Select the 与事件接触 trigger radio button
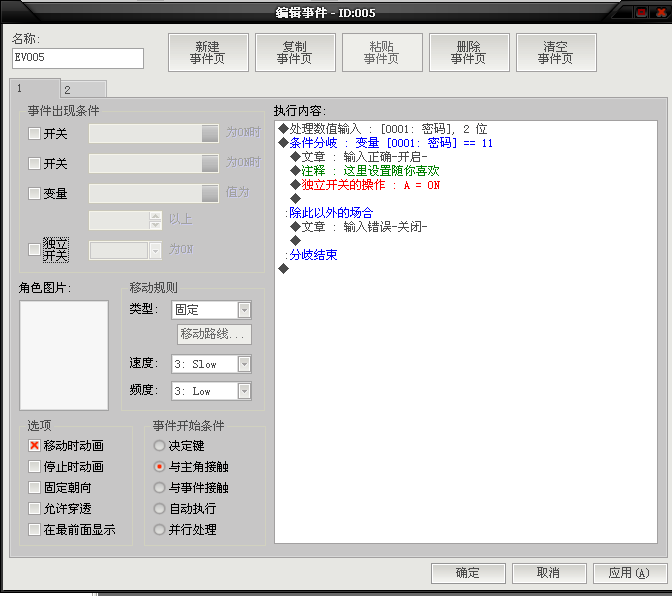This screenshot has height=596, width=672. click(x=159, y=488)
